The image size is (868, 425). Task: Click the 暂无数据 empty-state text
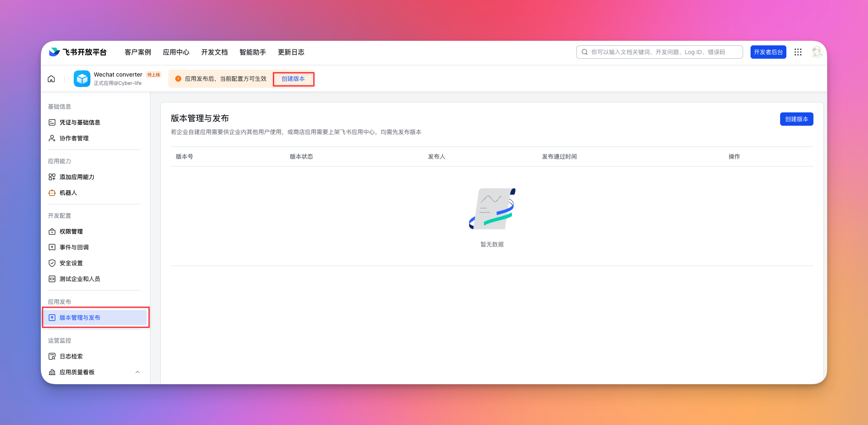tap(492, 244)
